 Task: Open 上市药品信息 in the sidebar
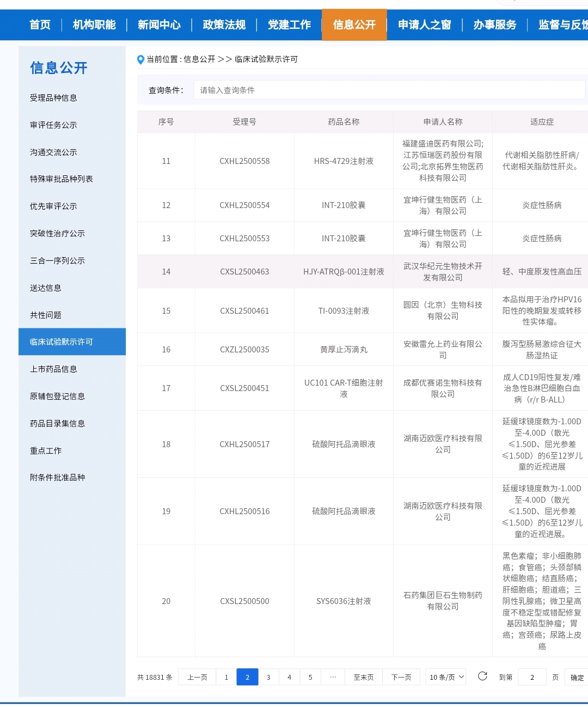pyautogui.click(x=53, y=369)
